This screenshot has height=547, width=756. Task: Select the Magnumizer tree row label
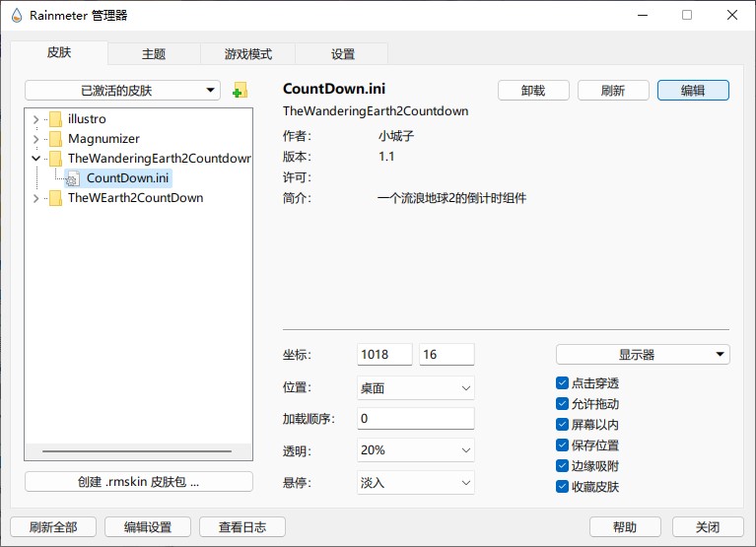coord(103,139)
